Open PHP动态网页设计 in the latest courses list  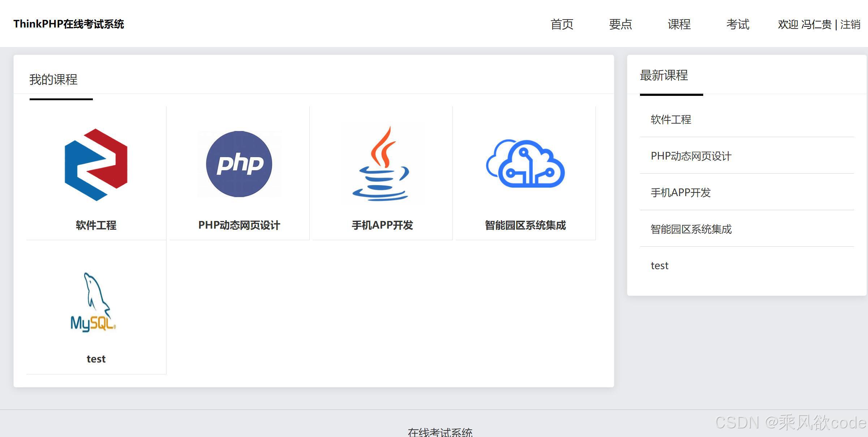691,156
